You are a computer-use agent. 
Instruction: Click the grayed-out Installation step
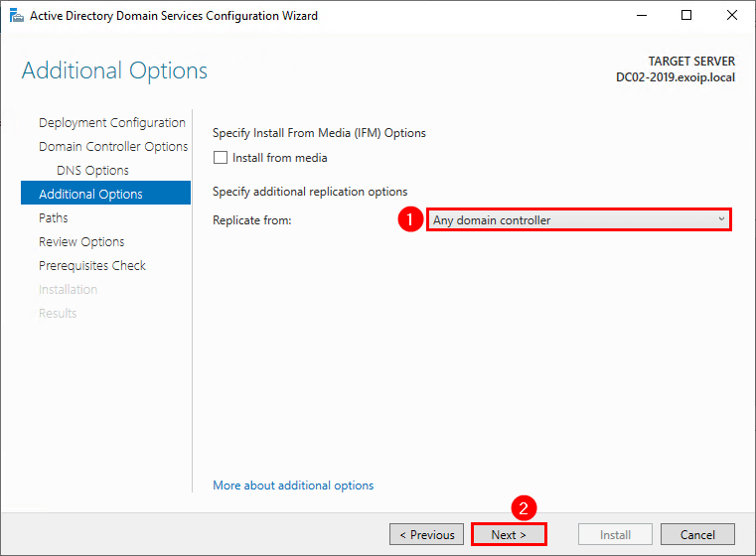click(68, 290)
